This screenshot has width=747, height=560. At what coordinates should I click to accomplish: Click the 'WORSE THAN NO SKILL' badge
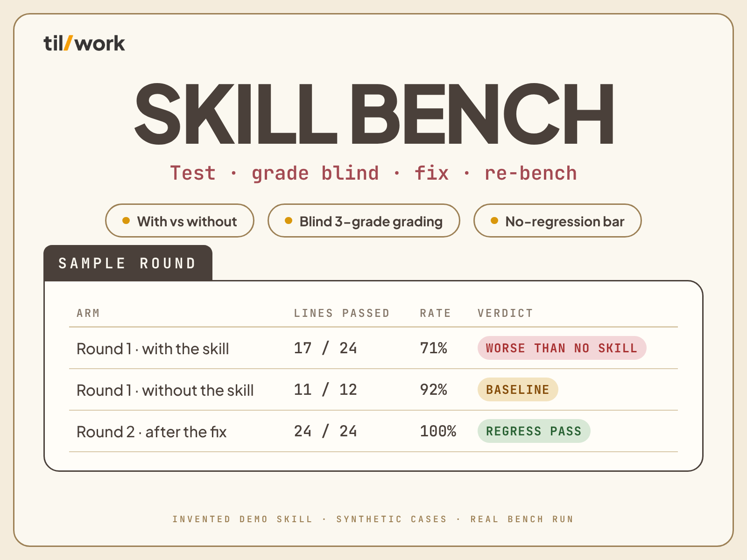click(562, 348)
